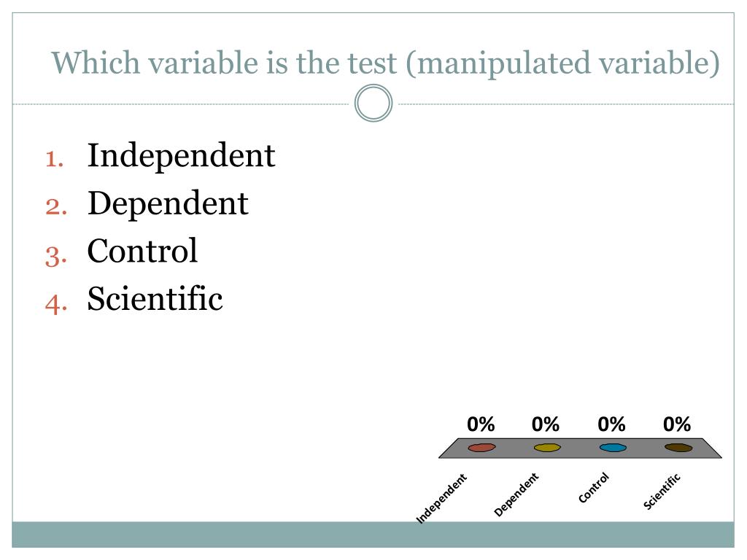The image size is (747, 560).
Task: Choose the Dependent answer option
Action: pos(168,203)
